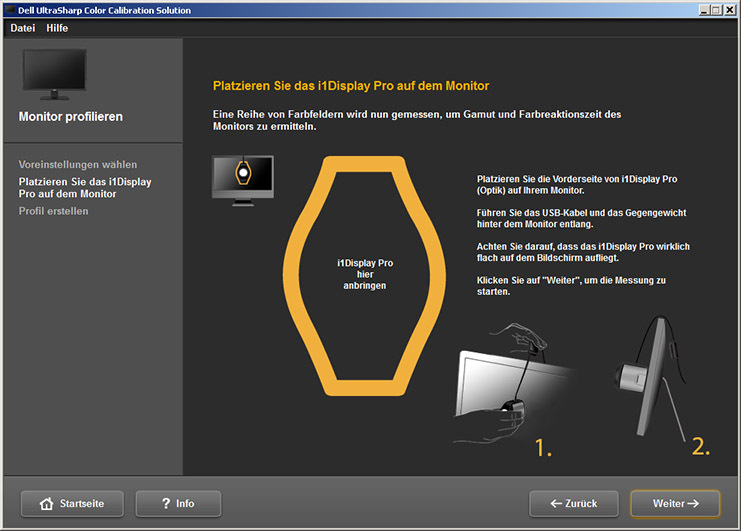Click the i1Display Pro hier anbringen placement outline
The height and width of the screenshot is (531, 741).
click(364, 275)
